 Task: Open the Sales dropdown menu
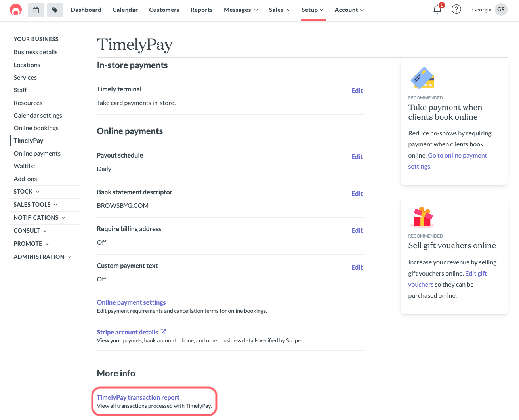click(x=280, y=10)
